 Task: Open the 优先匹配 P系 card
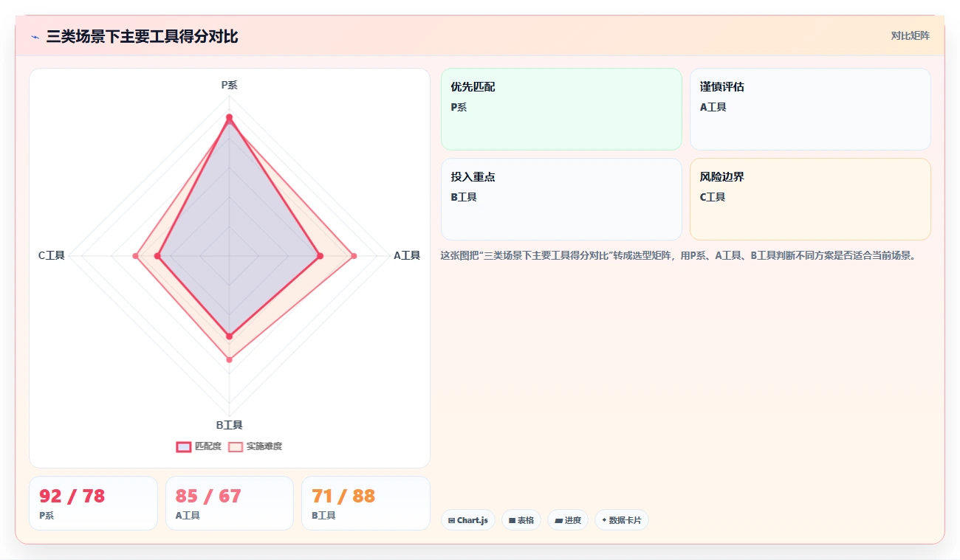[561, 109]
